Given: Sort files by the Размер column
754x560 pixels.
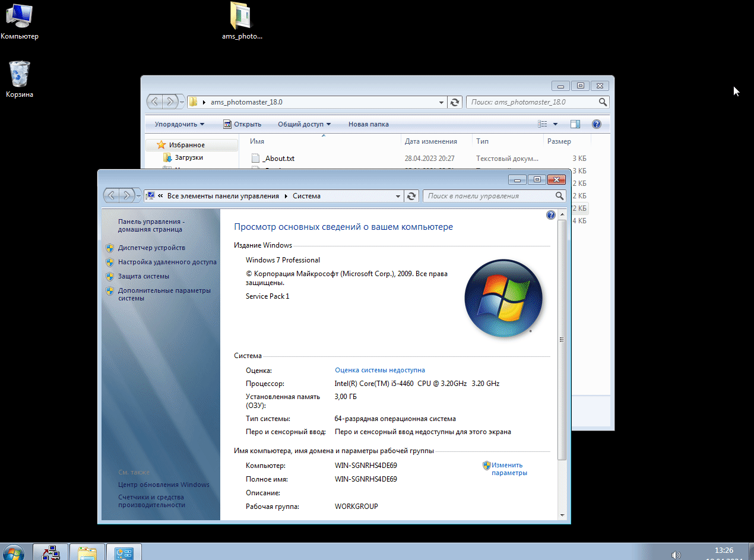Looking at the screenshot, I should 567,141.
